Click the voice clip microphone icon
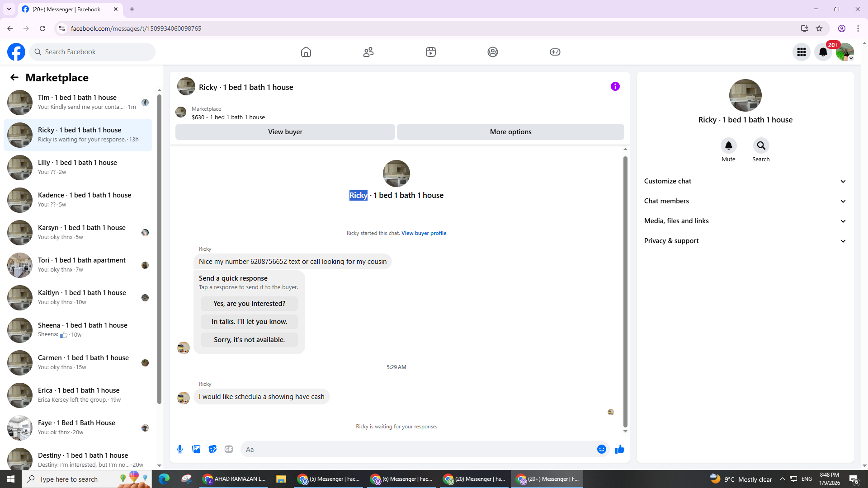 pos(180,449)
